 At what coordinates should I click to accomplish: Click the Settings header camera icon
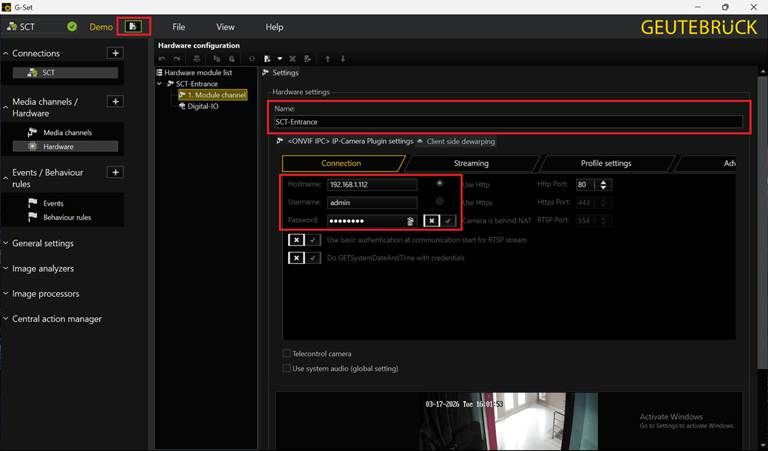coord(266,72)
